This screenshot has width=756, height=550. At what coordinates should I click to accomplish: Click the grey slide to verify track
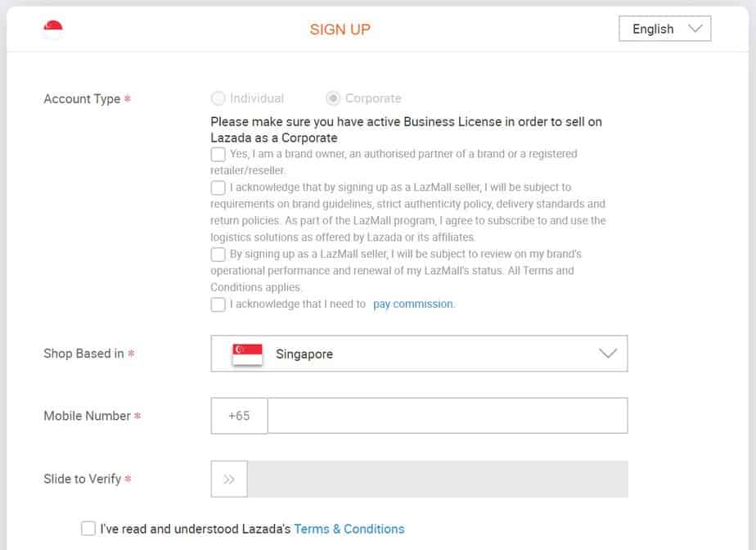click(x=438, y=480)
